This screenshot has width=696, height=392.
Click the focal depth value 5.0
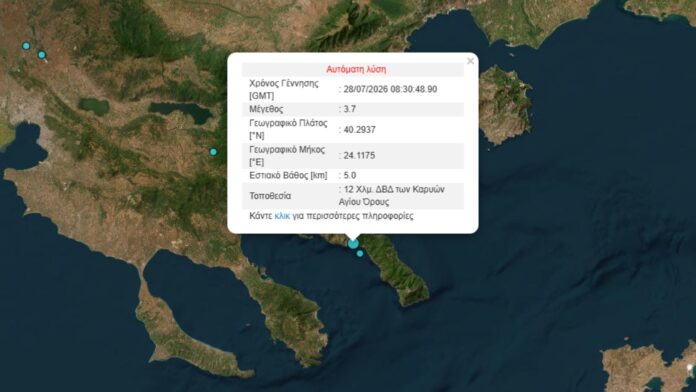pos(350,175)
